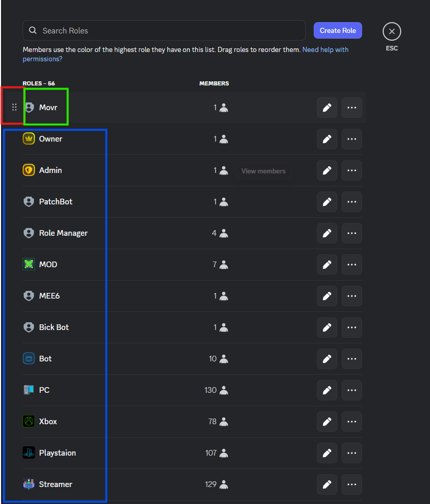Select the Streamer role name
The width and height of the screenshot is (430, 504).
pos(56,484)
